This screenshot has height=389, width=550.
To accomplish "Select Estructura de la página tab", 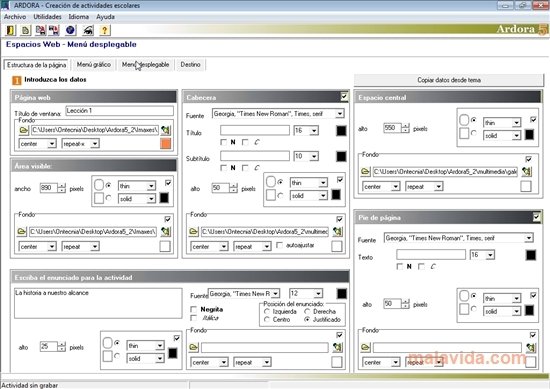I will 36,65.
